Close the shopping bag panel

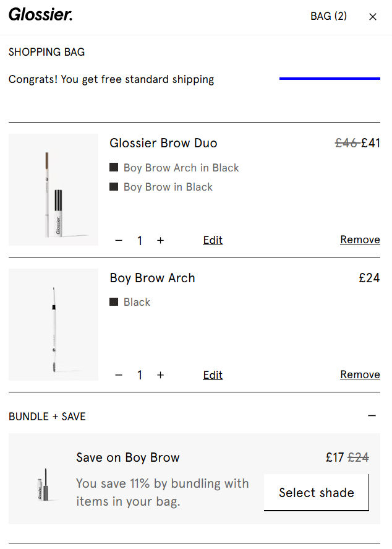pos(373,17)
